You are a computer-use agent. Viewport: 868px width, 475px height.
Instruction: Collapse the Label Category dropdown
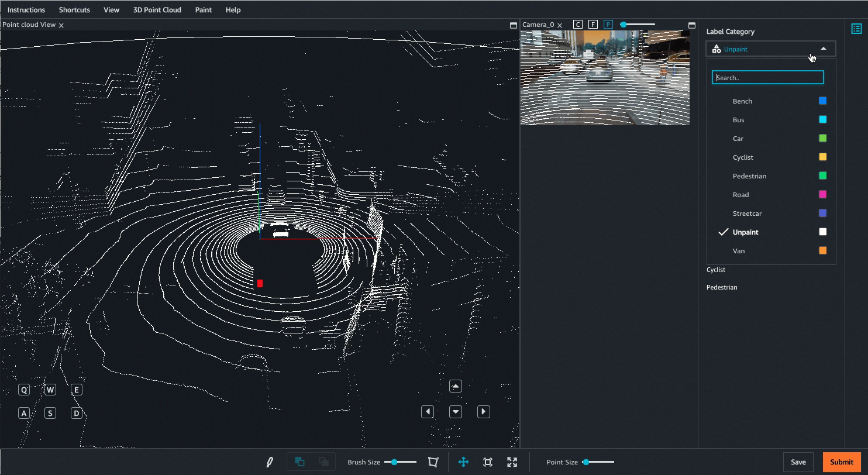click(823, 49)
